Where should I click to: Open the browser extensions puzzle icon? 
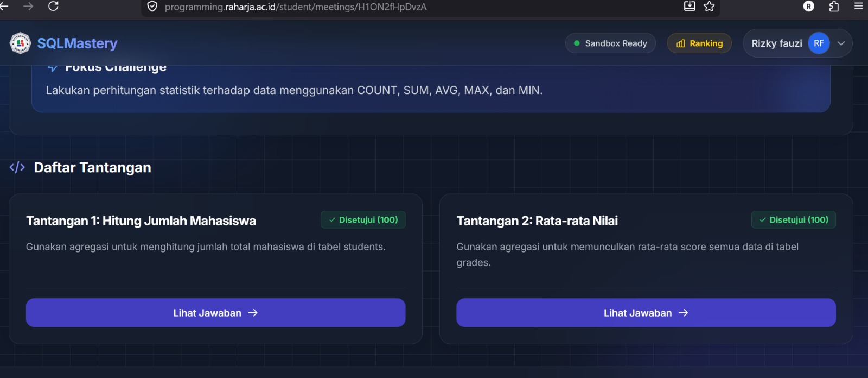coord(834,7)
